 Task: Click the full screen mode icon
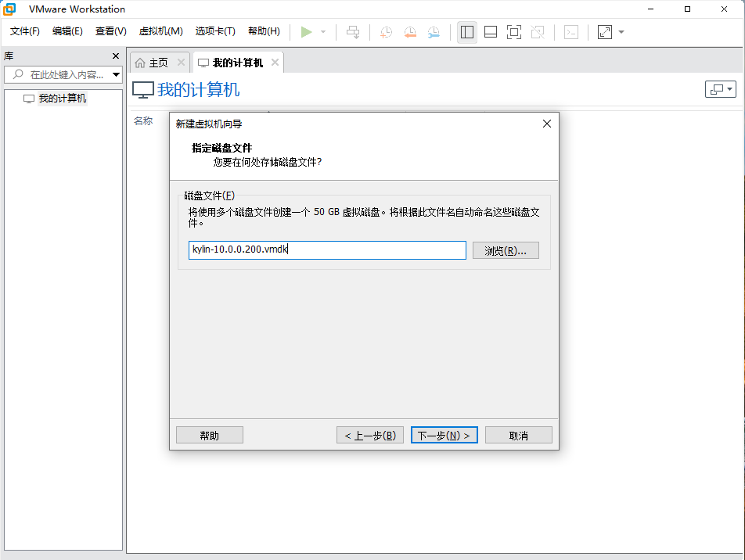(514, 32)
